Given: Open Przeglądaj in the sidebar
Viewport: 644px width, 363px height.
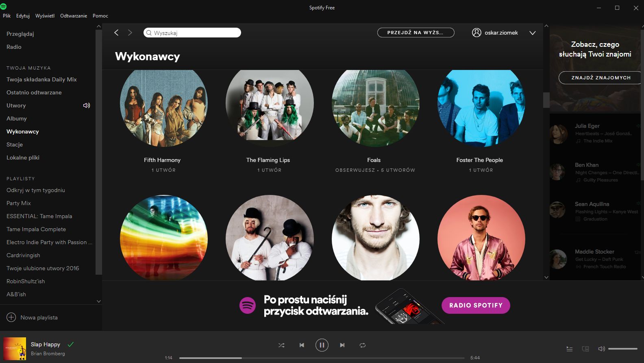Looking at the screenshot, I should 20,34.
